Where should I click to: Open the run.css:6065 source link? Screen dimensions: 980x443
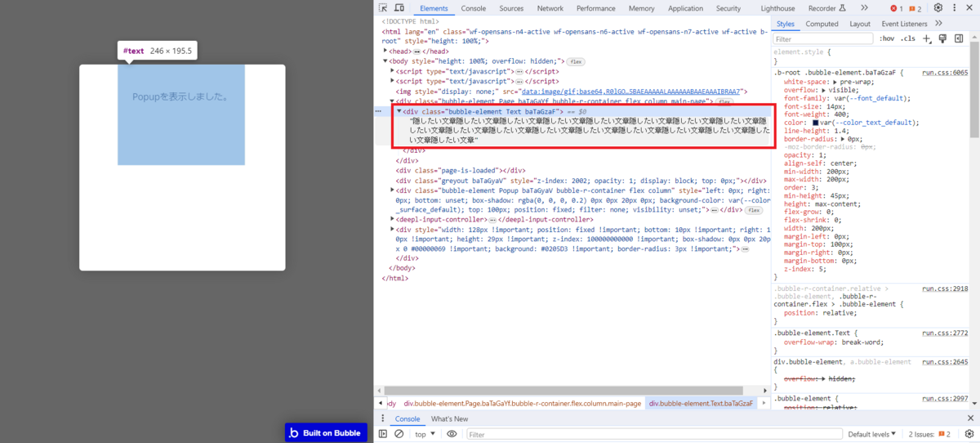tap(944, 73)
